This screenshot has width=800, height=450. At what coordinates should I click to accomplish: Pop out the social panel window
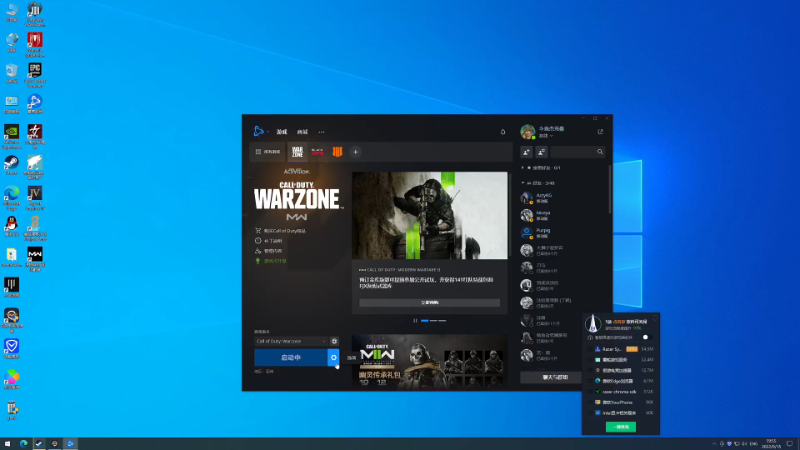pos(600,132)
